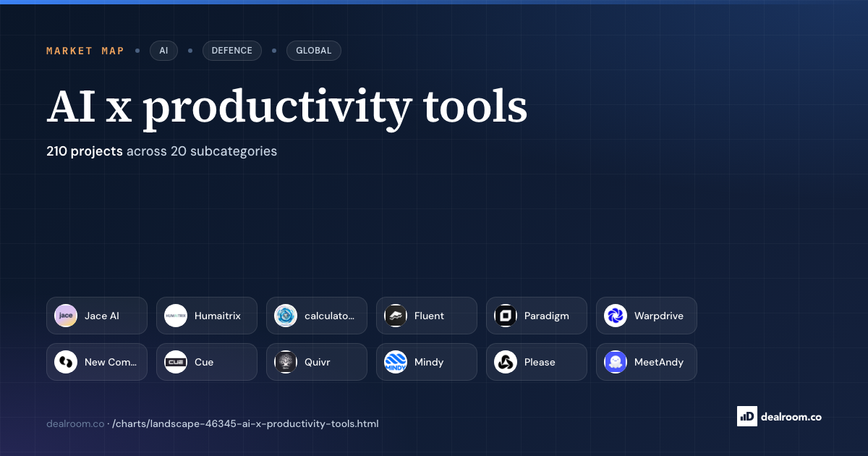
Task: Open the Cue project name
Action: [x=204, y=362]
